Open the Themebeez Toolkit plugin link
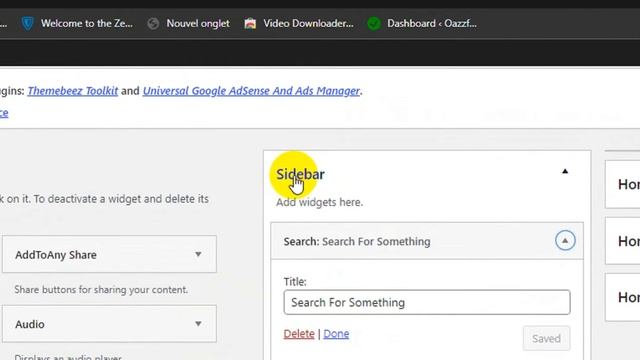This screenshot has width=640, height=360. pos(73,91)
